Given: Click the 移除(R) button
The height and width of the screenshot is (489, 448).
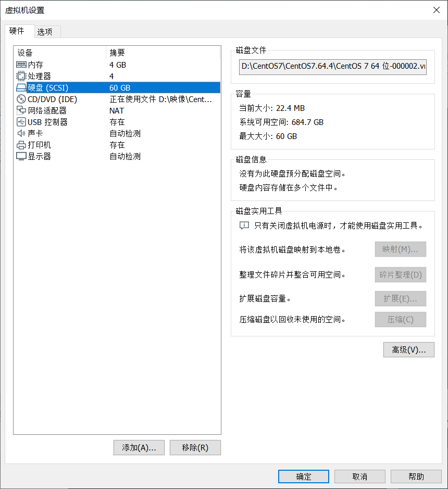Looking at the screenshot, I should point(195,447).
